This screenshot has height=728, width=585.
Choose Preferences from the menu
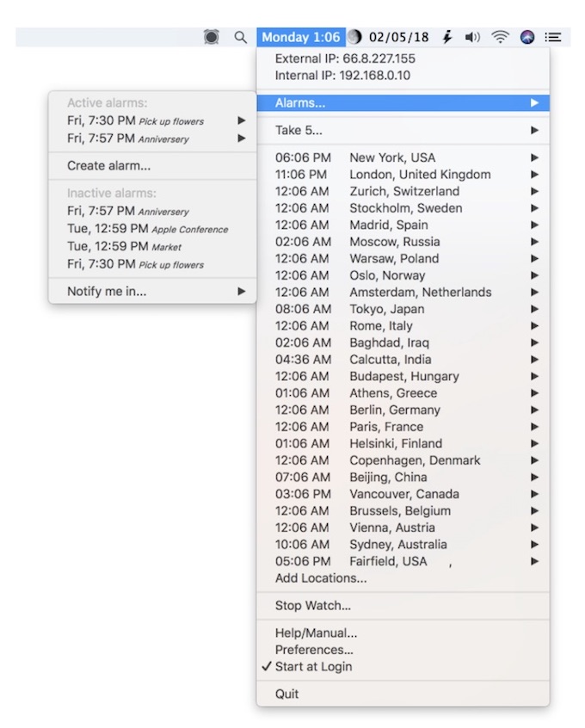[x=314, y=650]
